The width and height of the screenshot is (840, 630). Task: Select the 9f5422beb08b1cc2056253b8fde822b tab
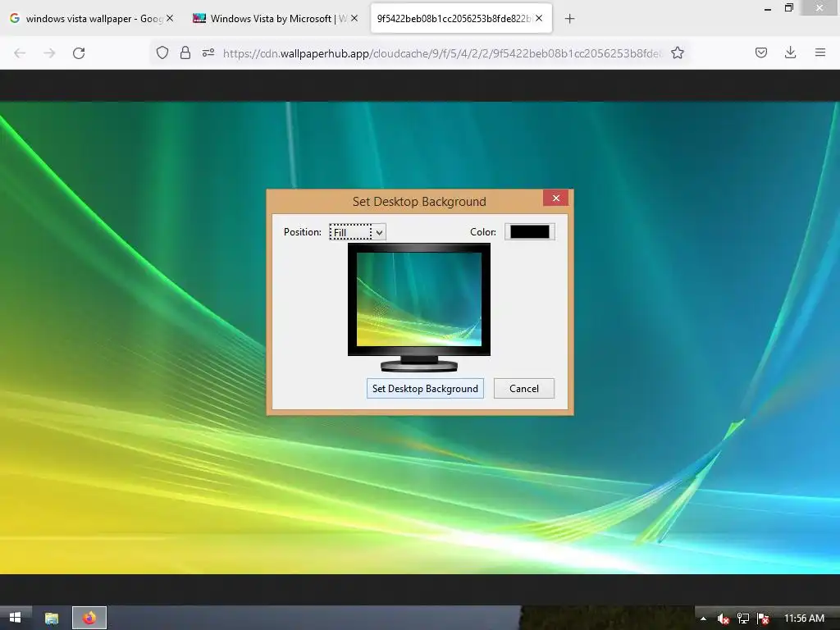click(x=461, y=19)
